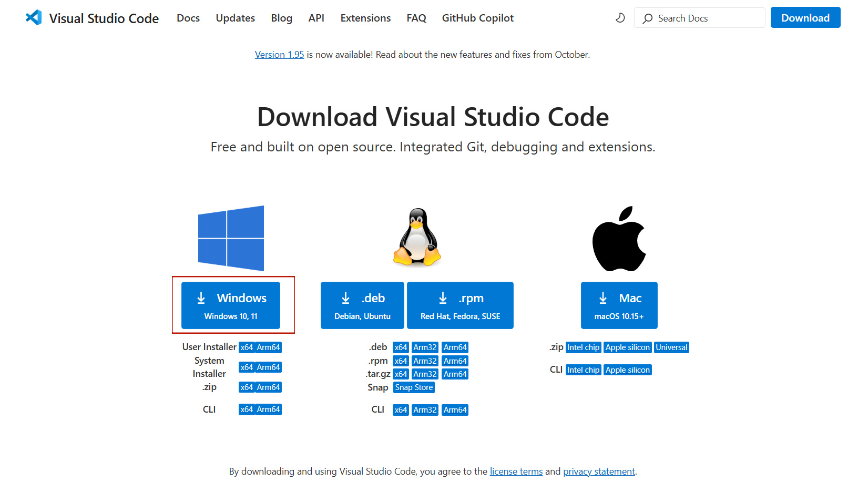
Task: Select the Snap Store badge
Action: pos(414,387)
